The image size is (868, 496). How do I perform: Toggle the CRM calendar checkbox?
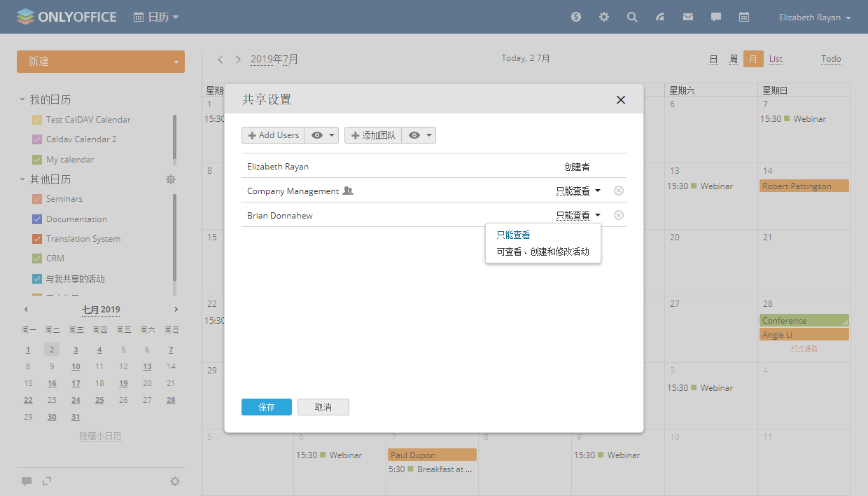(x=37, y=259)
